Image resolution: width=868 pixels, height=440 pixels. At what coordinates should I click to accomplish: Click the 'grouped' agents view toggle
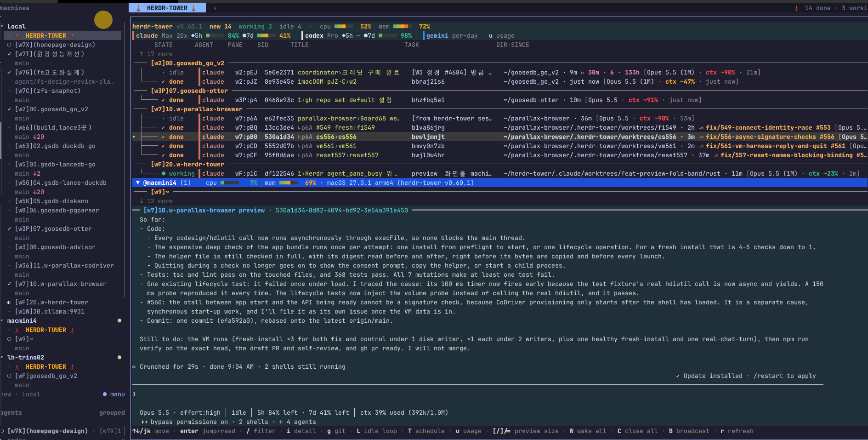[x=112, y=412]
